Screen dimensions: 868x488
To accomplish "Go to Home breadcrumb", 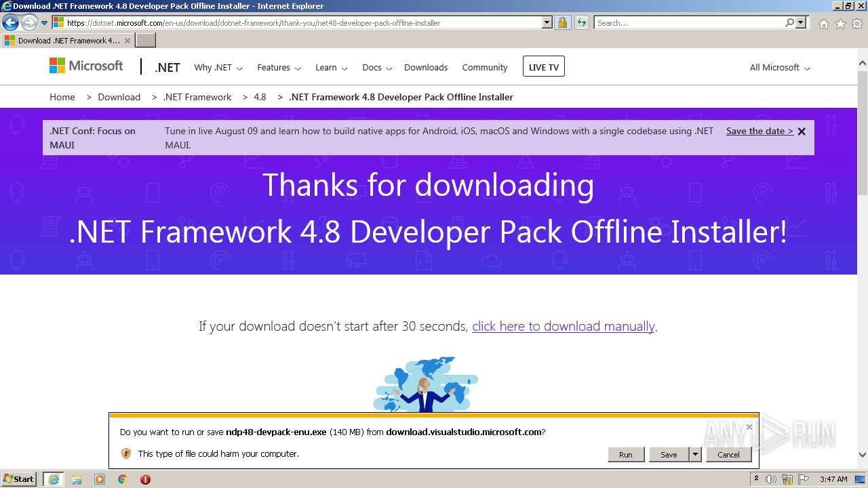I will pos(62,97).
